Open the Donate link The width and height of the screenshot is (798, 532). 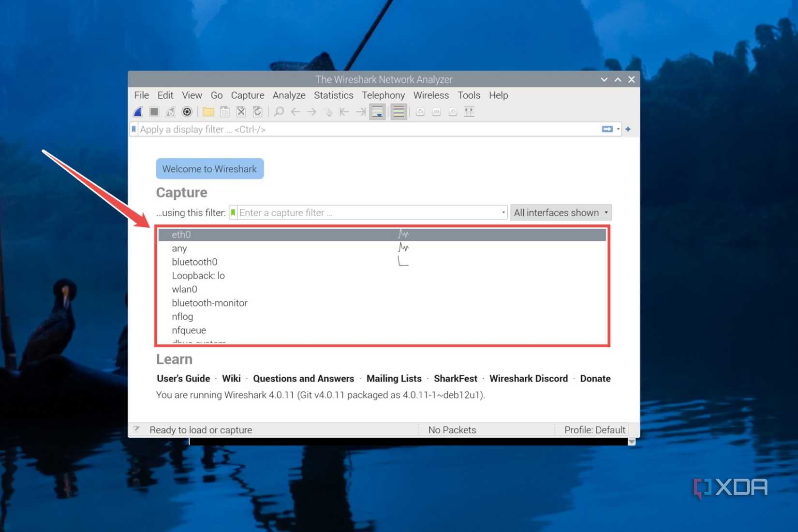[x=595, y=379]
